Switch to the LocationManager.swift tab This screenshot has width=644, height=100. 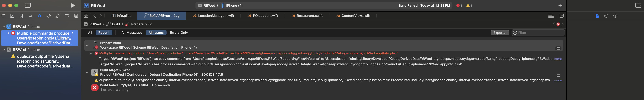tap(216, 16)
